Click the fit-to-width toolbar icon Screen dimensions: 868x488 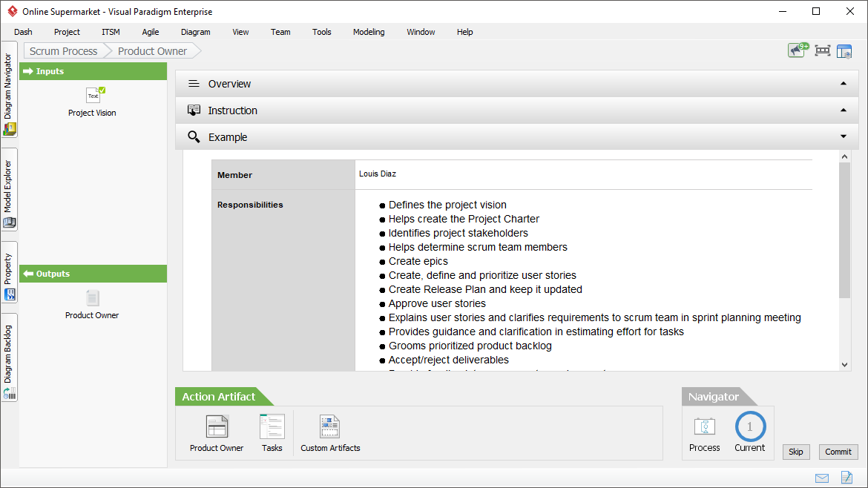[823, 51]
